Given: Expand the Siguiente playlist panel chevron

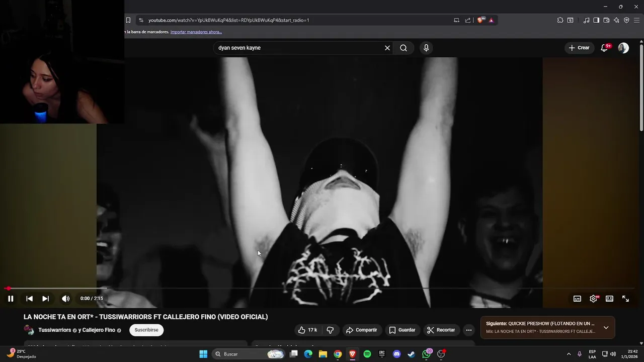Looking at the screenshot, I should point(606,327).
